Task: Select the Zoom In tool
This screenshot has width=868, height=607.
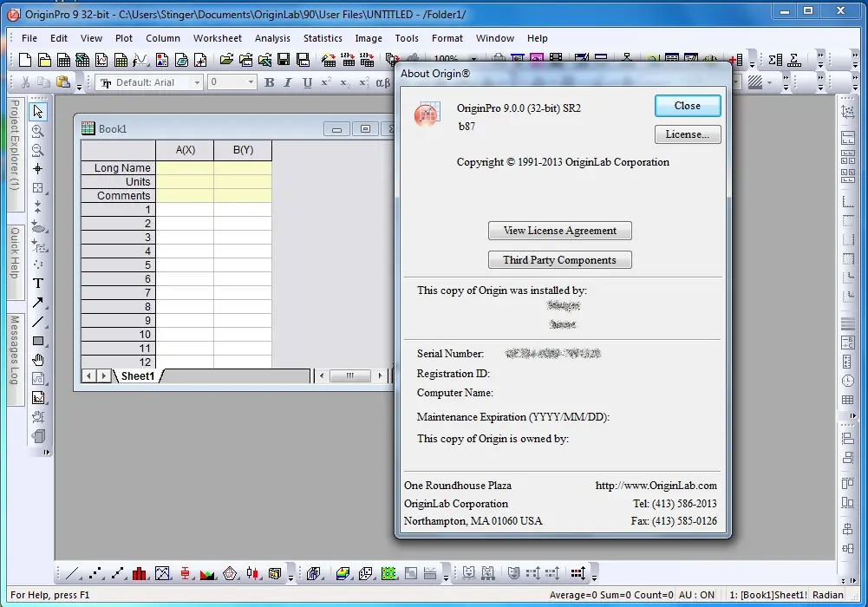Action: [x=38, y=131]
